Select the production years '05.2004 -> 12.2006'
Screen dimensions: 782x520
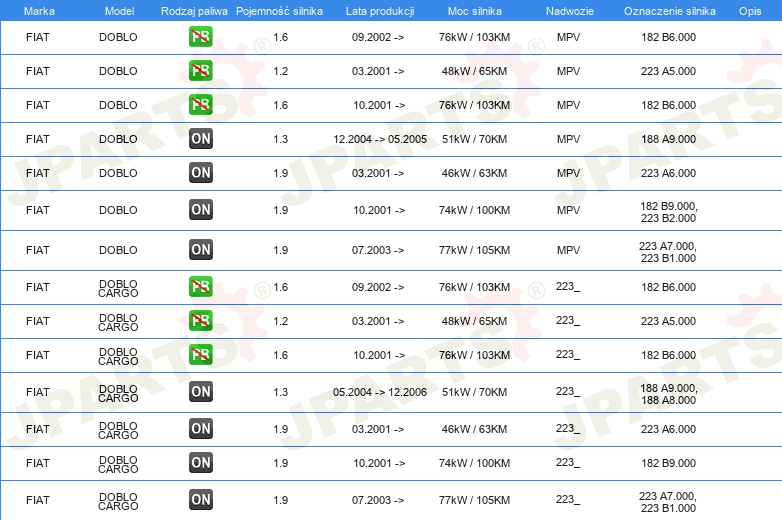(x=380, y=392)
